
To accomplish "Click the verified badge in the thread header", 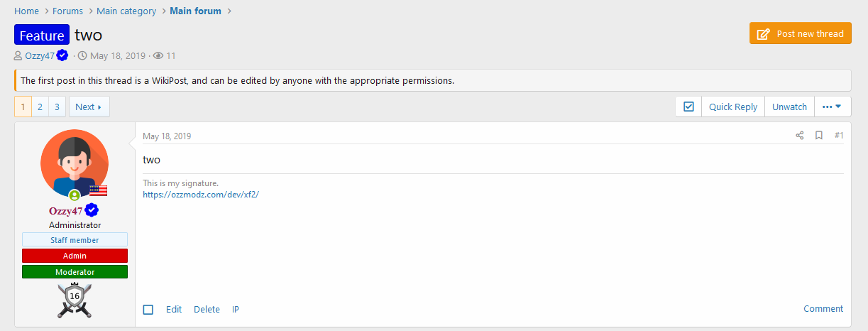I will pos(62,55).
